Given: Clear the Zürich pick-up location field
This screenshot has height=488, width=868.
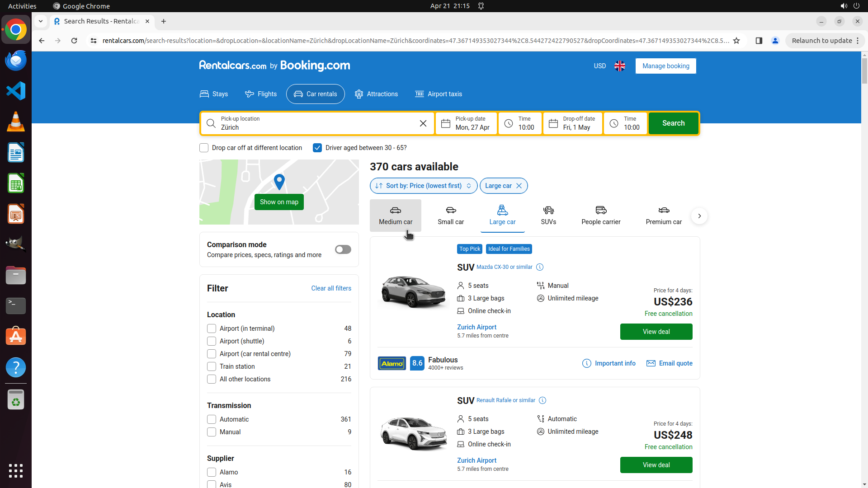Looking at the screenshot, I should [423, 123].
